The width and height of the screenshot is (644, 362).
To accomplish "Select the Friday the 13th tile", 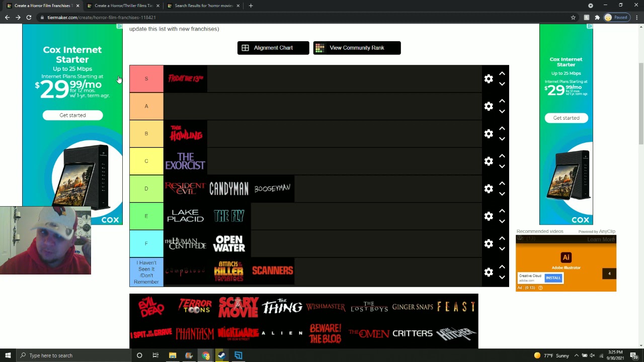I will [x=185, y=78].
